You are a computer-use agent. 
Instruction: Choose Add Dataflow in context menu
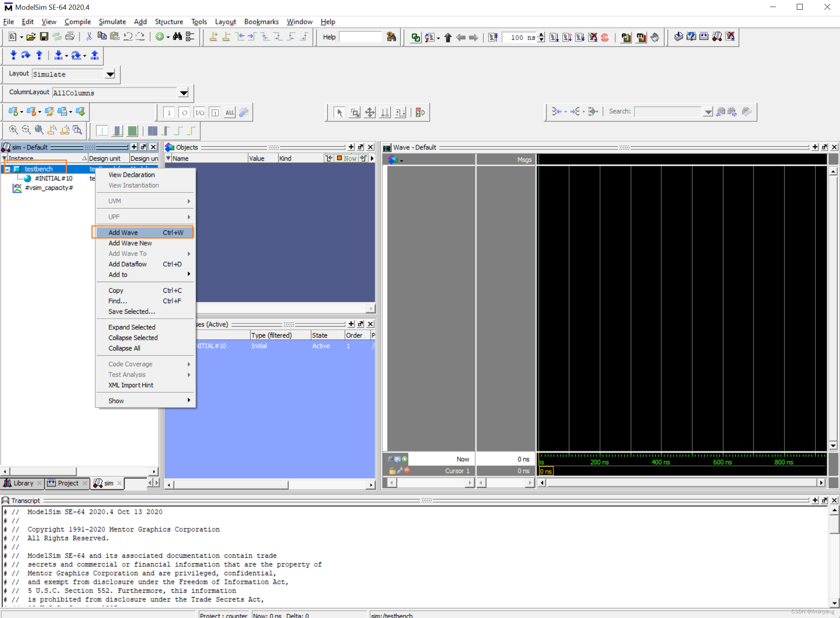coord(145,264)
